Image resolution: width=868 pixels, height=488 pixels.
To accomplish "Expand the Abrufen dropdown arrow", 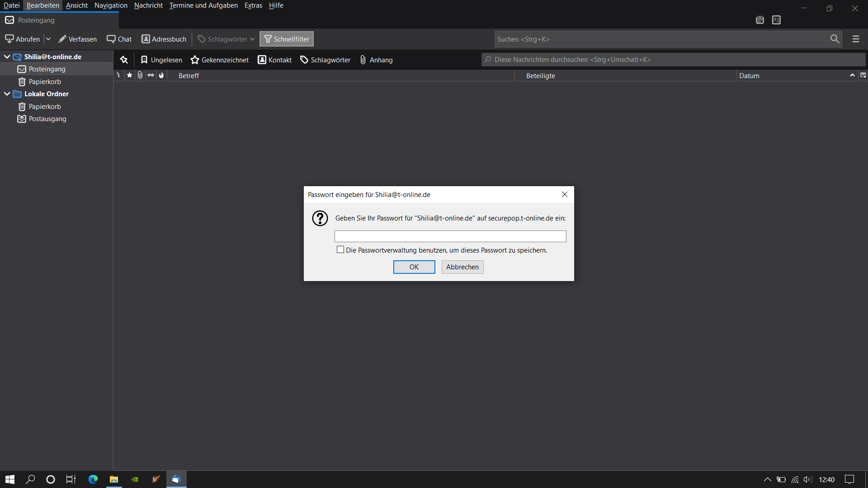I will pos(48,39).
